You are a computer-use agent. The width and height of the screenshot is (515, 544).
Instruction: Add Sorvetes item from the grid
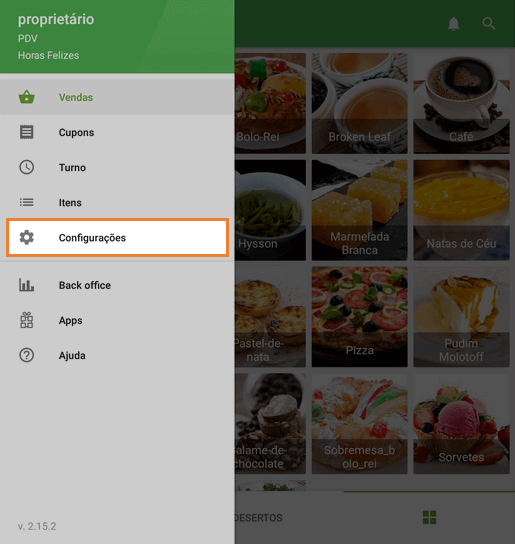point(461,423)
